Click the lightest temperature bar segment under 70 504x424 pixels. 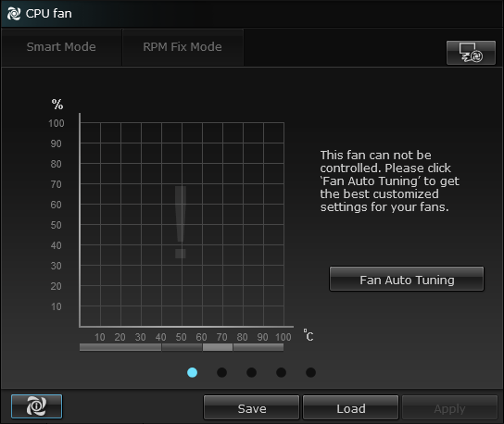218,347
